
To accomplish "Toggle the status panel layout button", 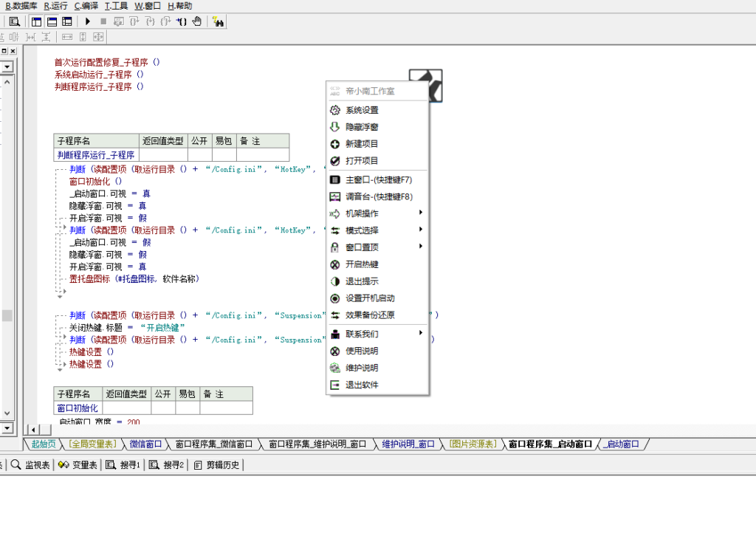I will pyautogui.click(x=52, y=21).
